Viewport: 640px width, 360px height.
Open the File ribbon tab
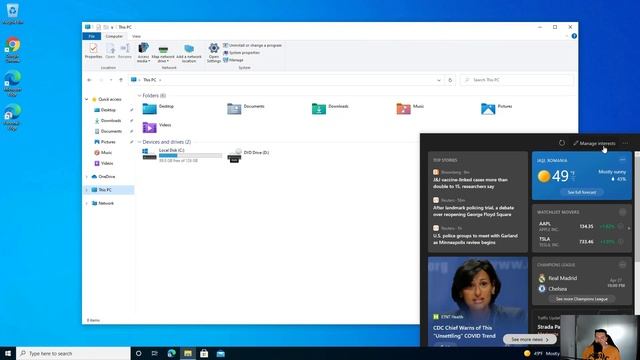(92, 36)
